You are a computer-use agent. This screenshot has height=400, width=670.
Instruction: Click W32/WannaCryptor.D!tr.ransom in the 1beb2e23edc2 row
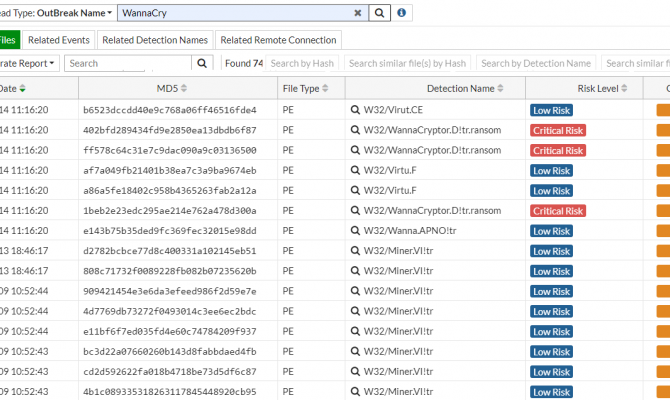(432, 210)
